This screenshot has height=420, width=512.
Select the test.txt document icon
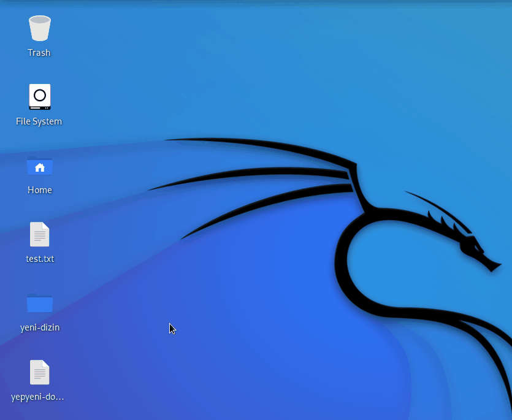pos(39,234)
